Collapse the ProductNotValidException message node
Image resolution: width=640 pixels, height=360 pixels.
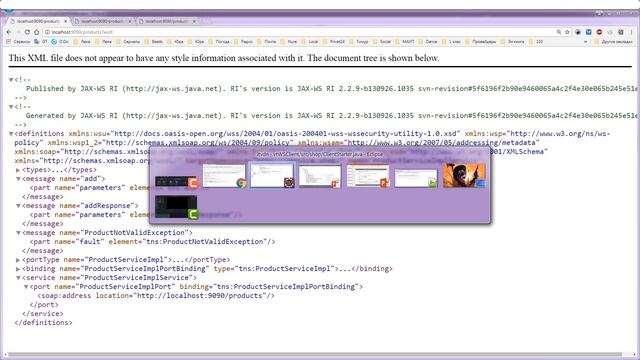pyautogui.click(x=18, y=233)
